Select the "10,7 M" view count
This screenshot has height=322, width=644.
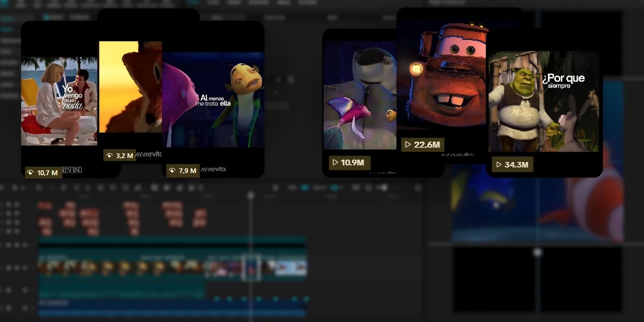coord(48,173)
